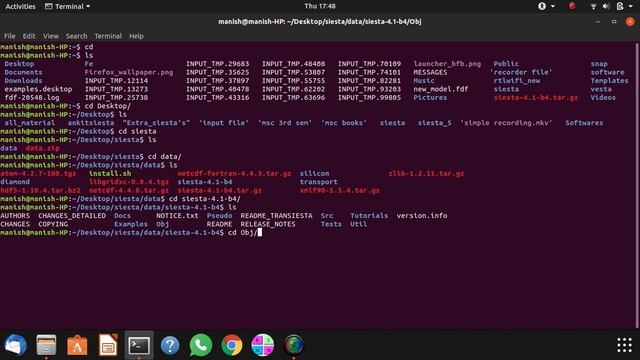Image resolution: width=640 pixels, height=360 pixels.
Task: Click 'netcdf-fortran-4.4.3.tar.gz' archive name
Action: click(234, 173)
